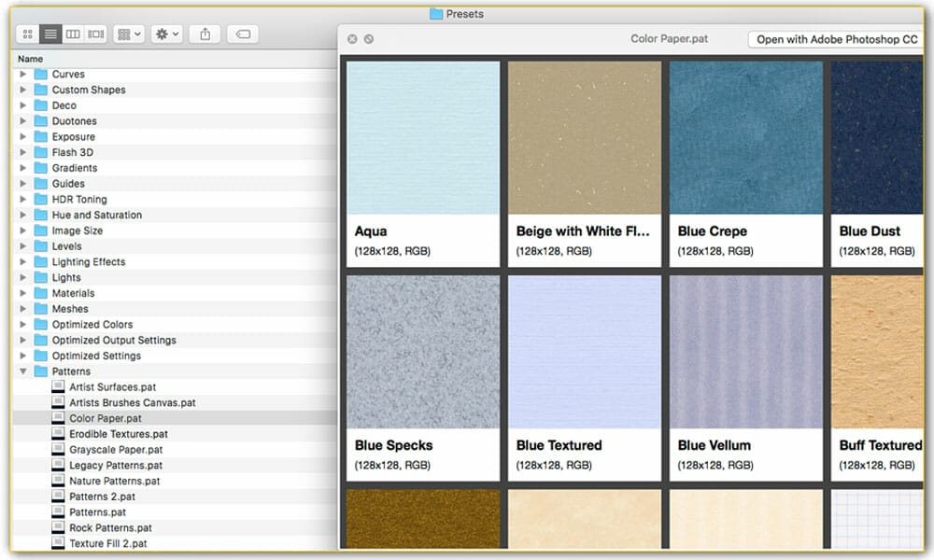Click Open with Adobe Photoshop CC
Image resolution: width=934 pixels, height=560 pixels.
[837, 39]
